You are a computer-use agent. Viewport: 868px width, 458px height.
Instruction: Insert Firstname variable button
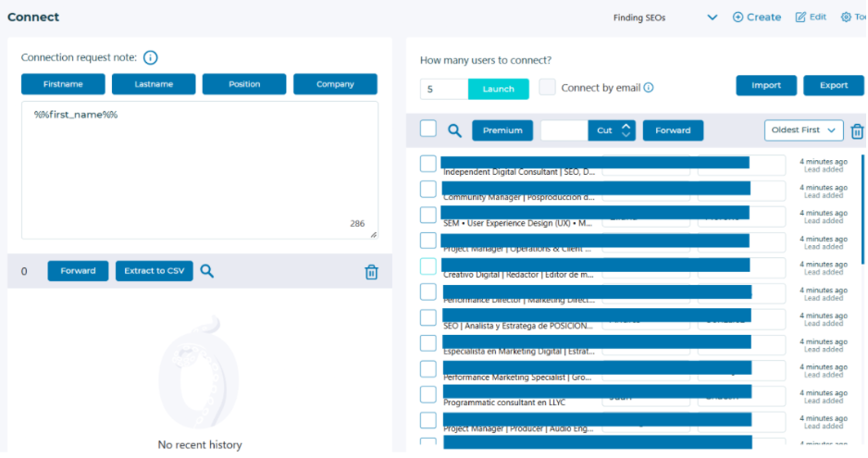[x=63, y=84]
